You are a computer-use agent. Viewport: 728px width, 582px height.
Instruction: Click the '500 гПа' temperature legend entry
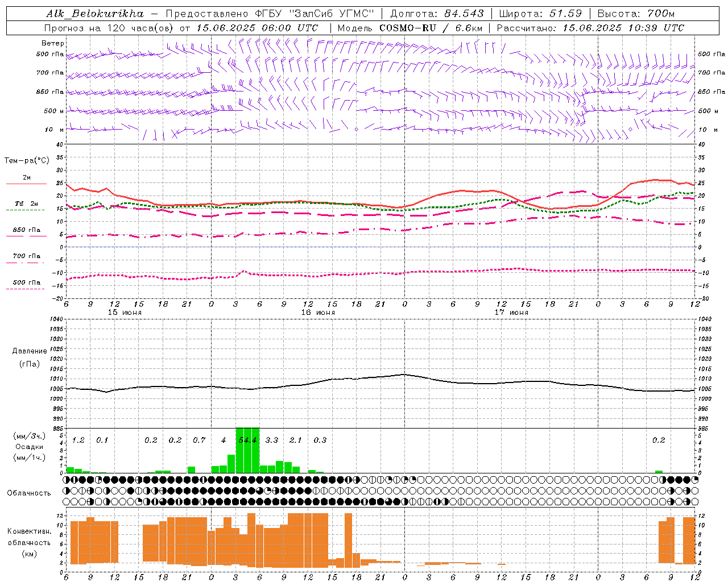coord(27,282)
